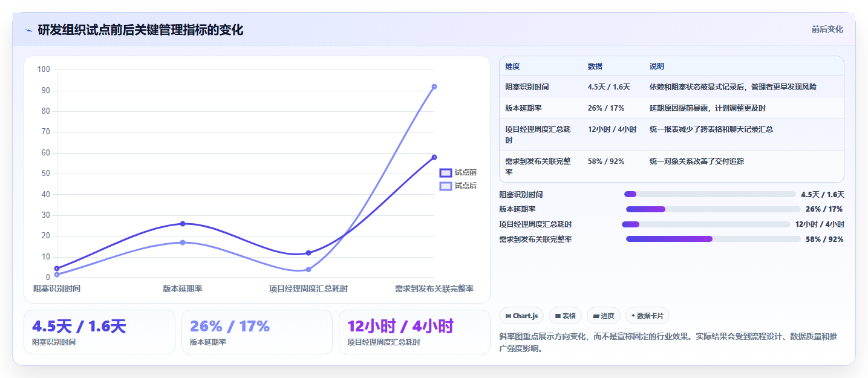The height and width of the screenshot is (378, 868).
Task: Click the 12小时 / 4小时 data card
Action: (414, 332)
